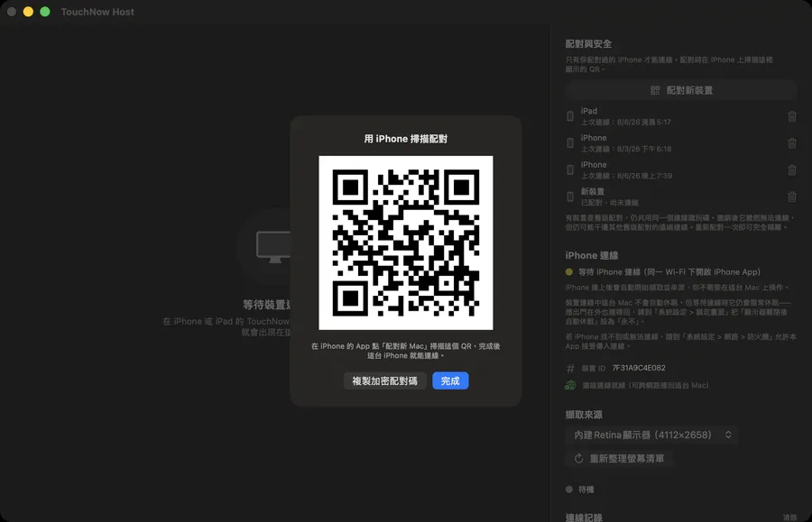The width and height of the screenshot is (812, 522).
Task: Delete the 新裝置 paired entry
Action: click(x=792, y=197)
